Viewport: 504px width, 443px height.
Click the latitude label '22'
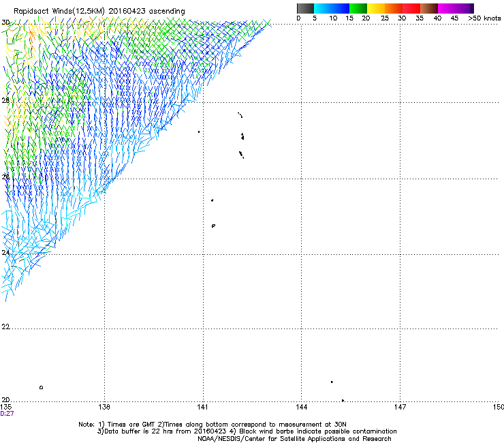[5, 327]
